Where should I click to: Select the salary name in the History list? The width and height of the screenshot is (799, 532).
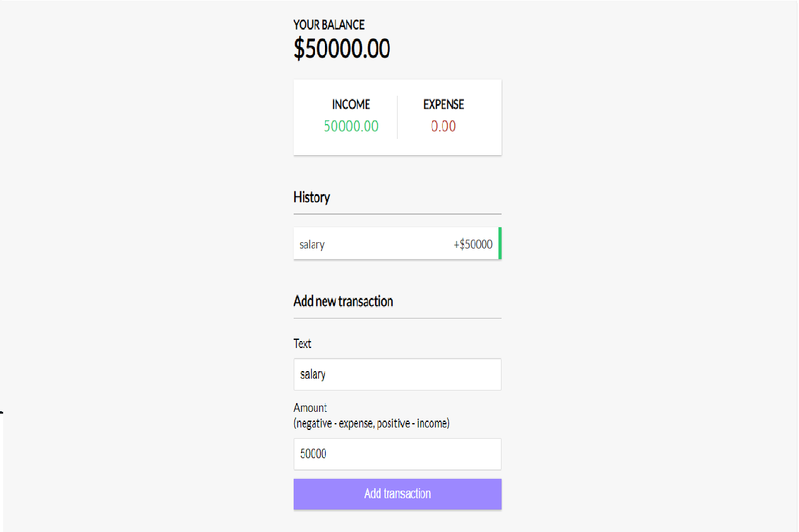(x=312, y=244)
